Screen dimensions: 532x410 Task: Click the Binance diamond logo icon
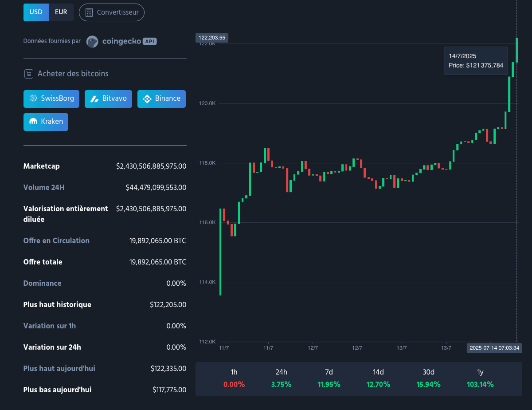click(x=147, y=99)
